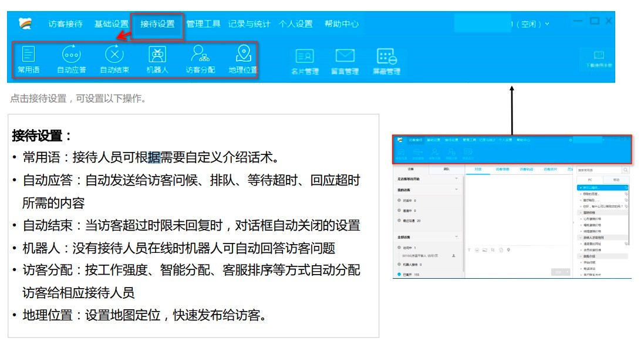
Task: Click the location pin icon in chat editor
Action: click(x=508, y=250)
